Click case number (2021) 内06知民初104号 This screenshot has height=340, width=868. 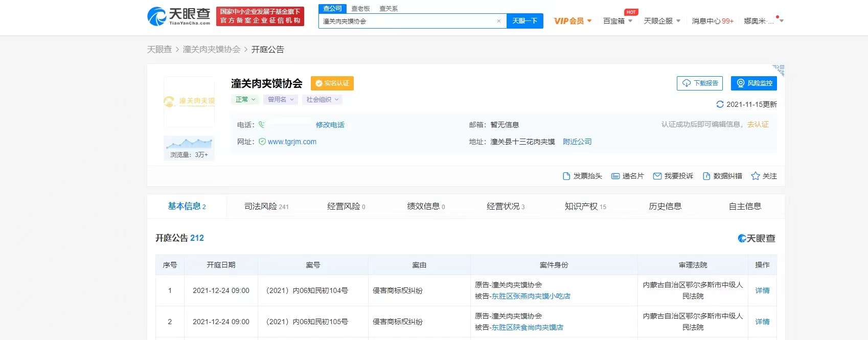[x=307, y=290]
